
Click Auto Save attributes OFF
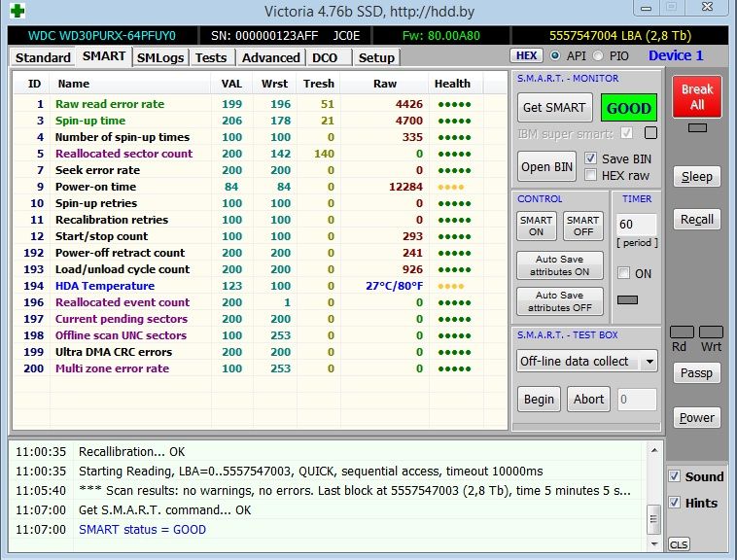560,301
